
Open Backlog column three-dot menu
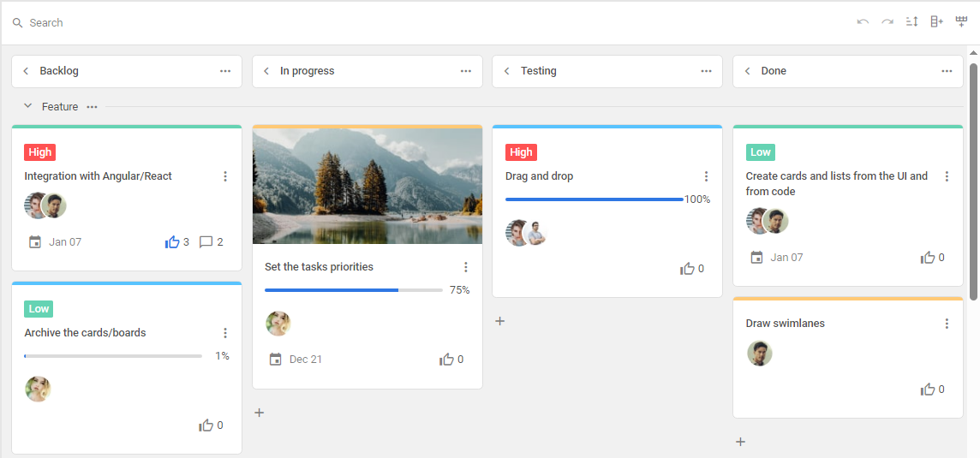(x=225, y=71)
